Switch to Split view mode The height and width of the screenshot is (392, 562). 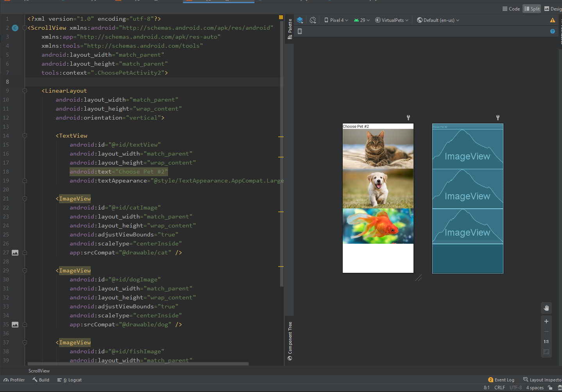coord(532,9)
